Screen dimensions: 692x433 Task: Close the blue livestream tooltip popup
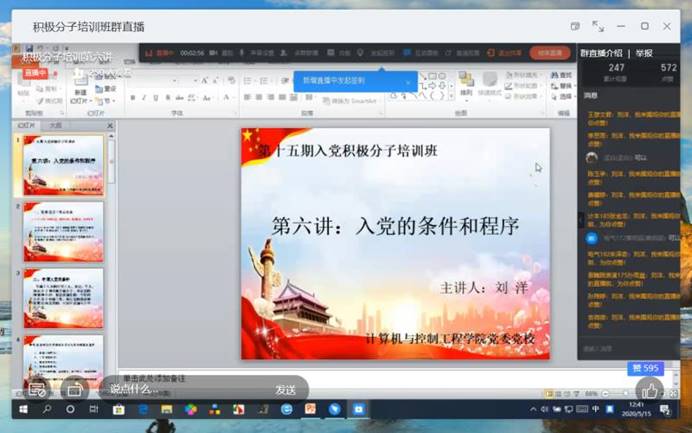click(x=408, y=82)
